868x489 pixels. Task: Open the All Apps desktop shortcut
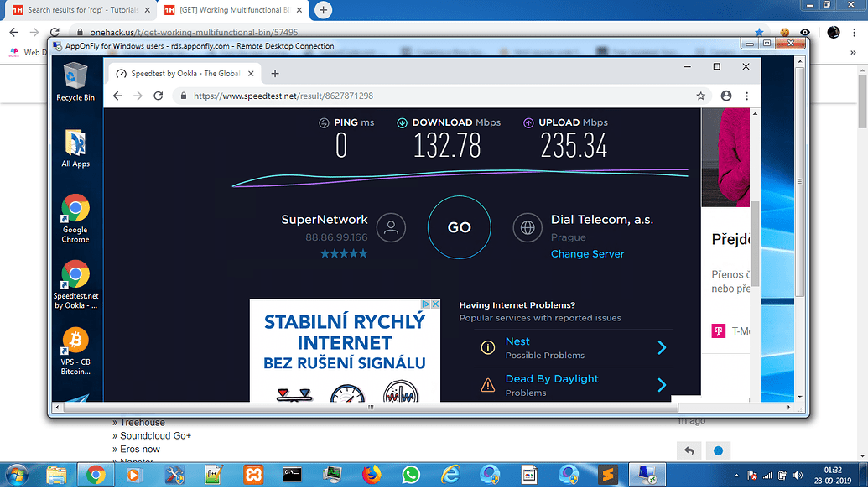[75, 148]
